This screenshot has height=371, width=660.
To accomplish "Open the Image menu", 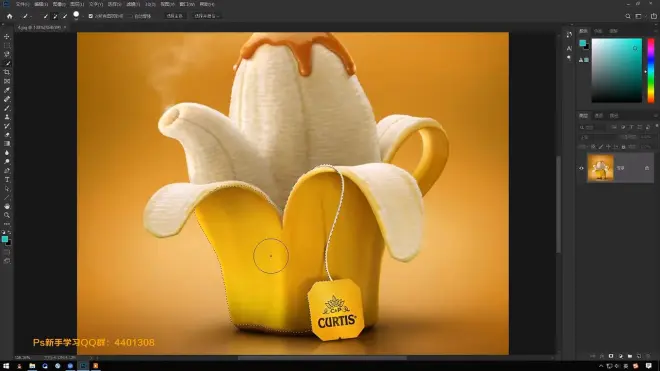I will tap(59, 4).
